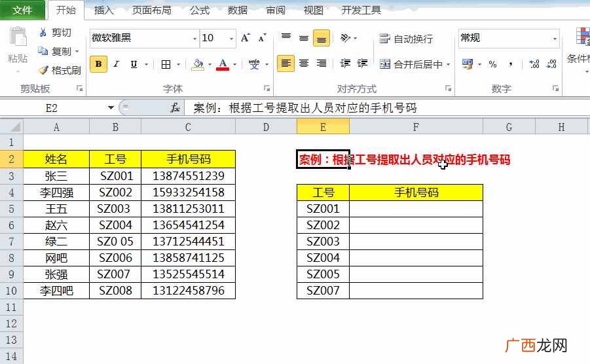Viewport: 590px width, 364px height.
Task: Toggle middle vertical alignment
Action: coord(304,38)
